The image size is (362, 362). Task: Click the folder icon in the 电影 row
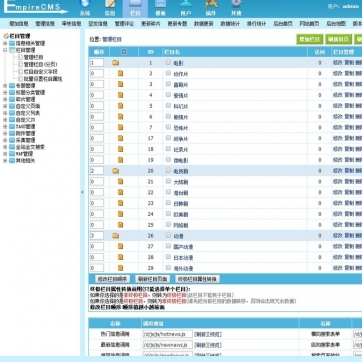coord(116,62)
